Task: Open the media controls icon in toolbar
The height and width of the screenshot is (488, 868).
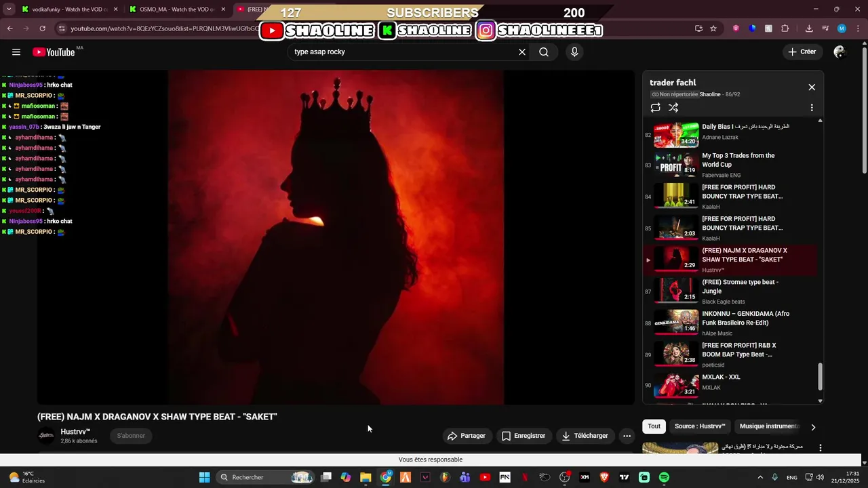Action: (825, 28)
